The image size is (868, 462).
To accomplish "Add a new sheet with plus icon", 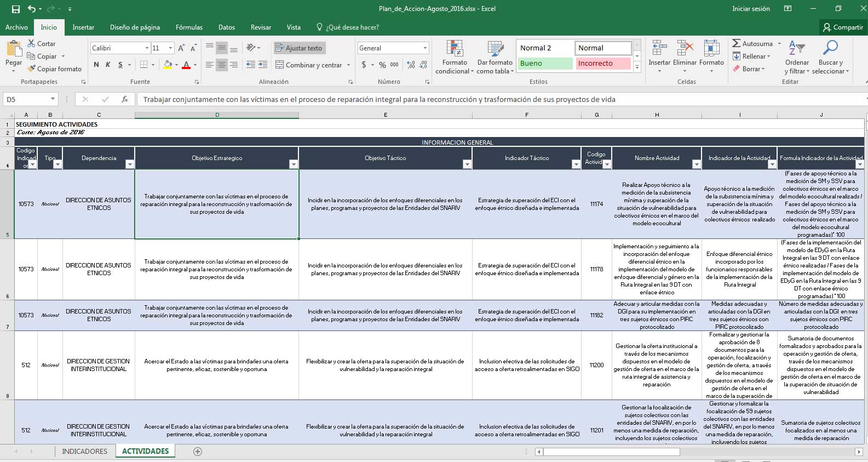I will click(x=198, y=452).
